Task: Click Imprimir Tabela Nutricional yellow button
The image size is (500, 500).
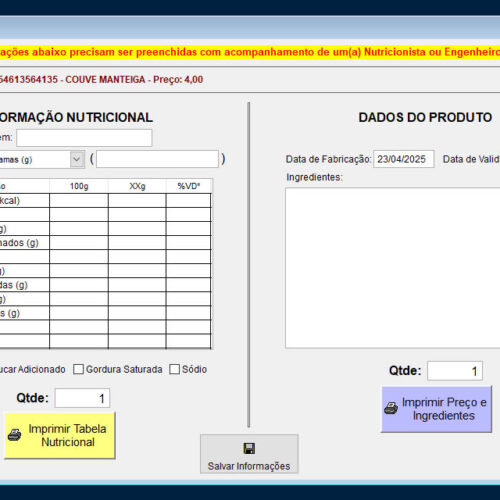Action: (60, 435)
